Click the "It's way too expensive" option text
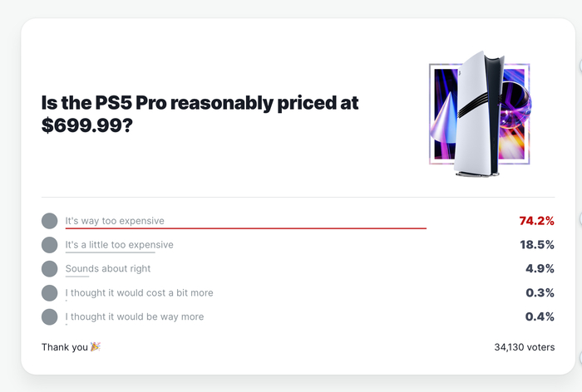The image size is (582, 392). (x=115, y=221)
